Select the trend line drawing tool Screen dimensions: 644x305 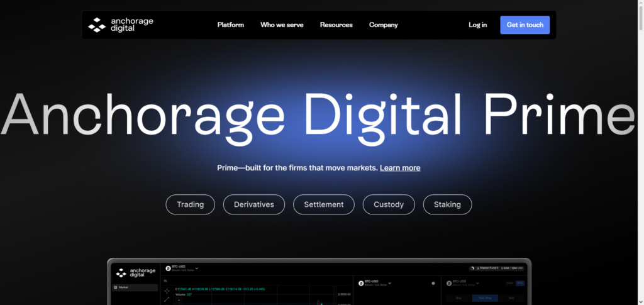[167, 299]
